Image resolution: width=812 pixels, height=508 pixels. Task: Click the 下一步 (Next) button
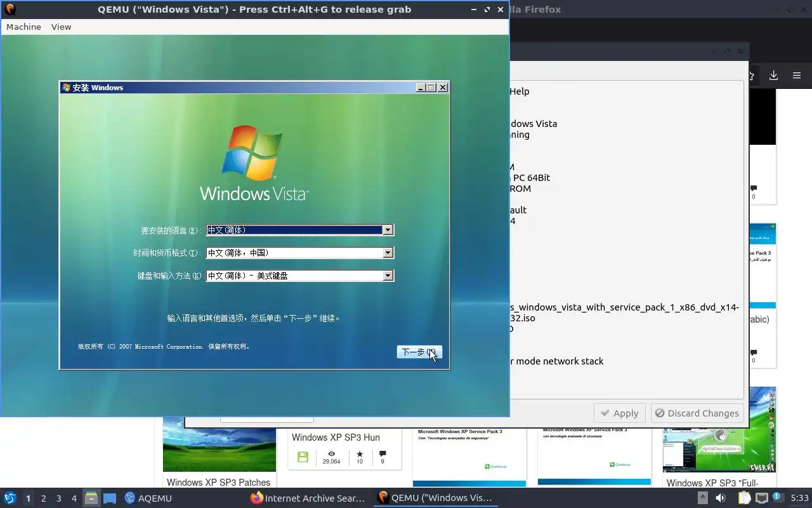[x=419, y=352]
